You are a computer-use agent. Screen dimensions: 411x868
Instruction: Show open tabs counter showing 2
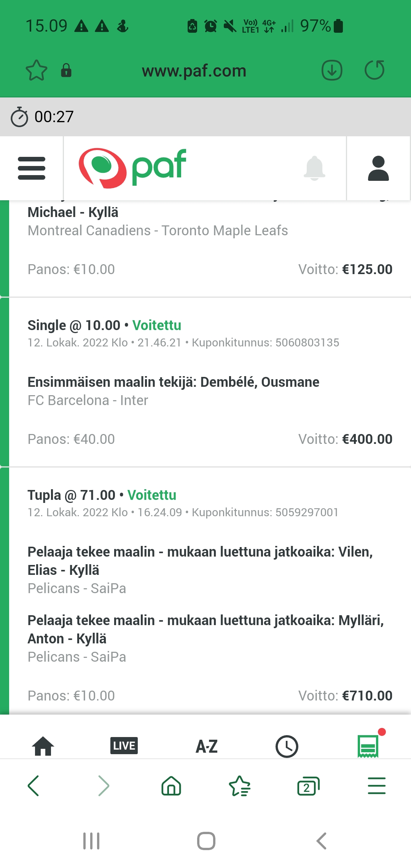click(308, 786)
